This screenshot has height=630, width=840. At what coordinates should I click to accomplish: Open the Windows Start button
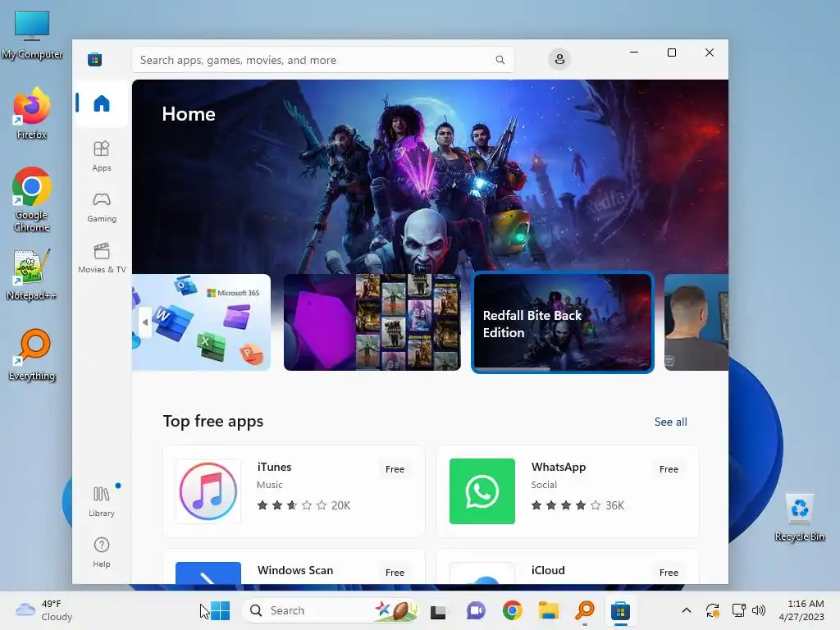click(x=220, y=610)
